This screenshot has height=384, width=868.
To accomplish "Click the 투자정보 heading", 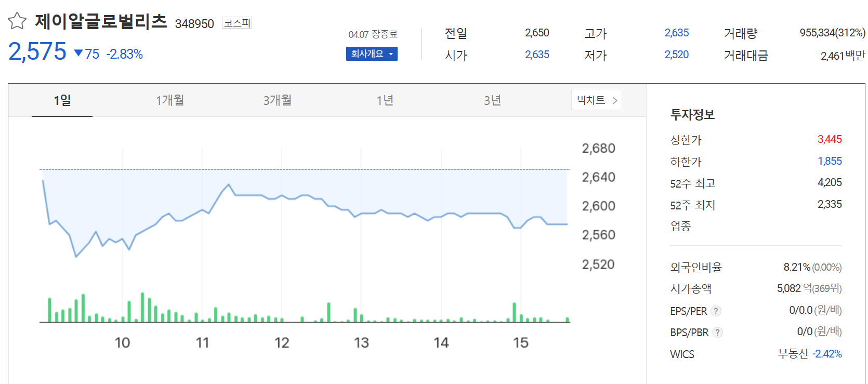I will (x=692, y=114).
